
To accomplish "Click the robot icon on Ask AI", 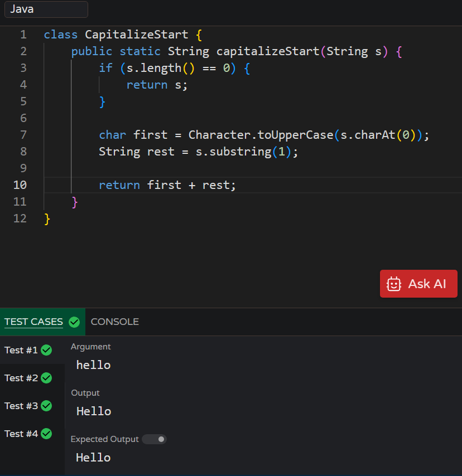I will click(x=393, y=284).
